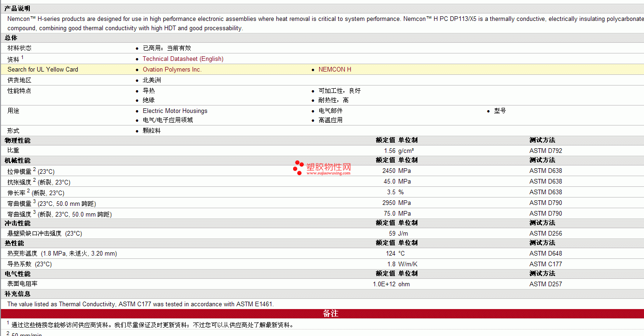
Task: Select the 高温应用 usage entry
Action: tap(330, 120)
